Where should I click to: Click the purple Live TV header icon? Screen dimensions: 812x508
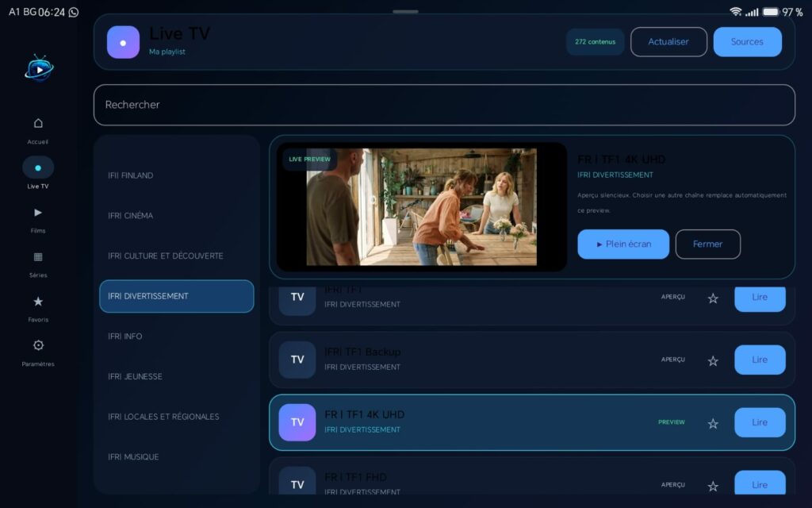(x=123, y=43)
